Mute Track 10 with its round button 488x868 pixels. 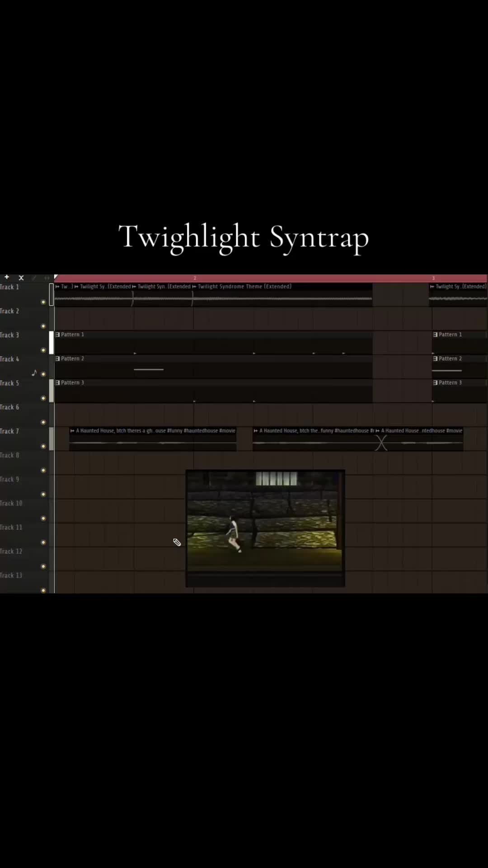coord(43,518)
